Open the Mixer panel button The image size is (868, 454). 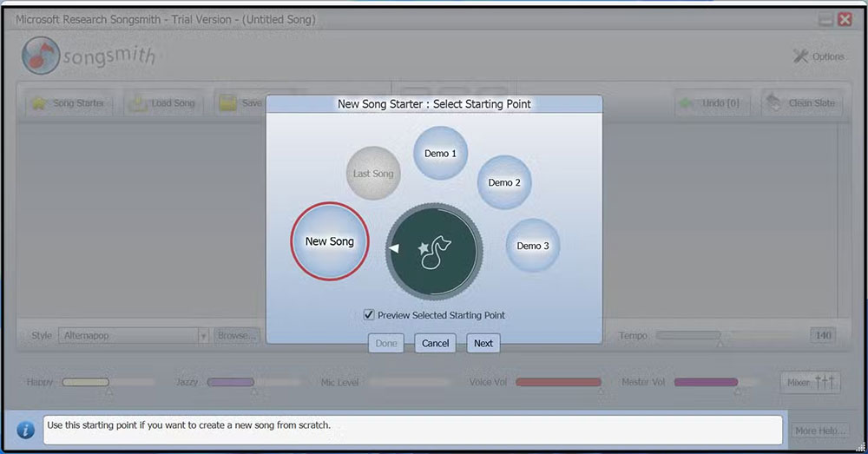[x=811, y=382]
